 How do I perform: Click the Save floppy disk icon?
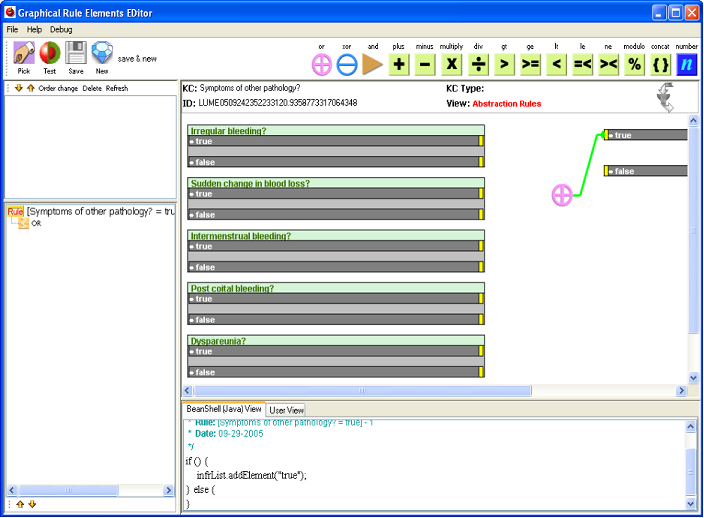click(x=76, y=54)
